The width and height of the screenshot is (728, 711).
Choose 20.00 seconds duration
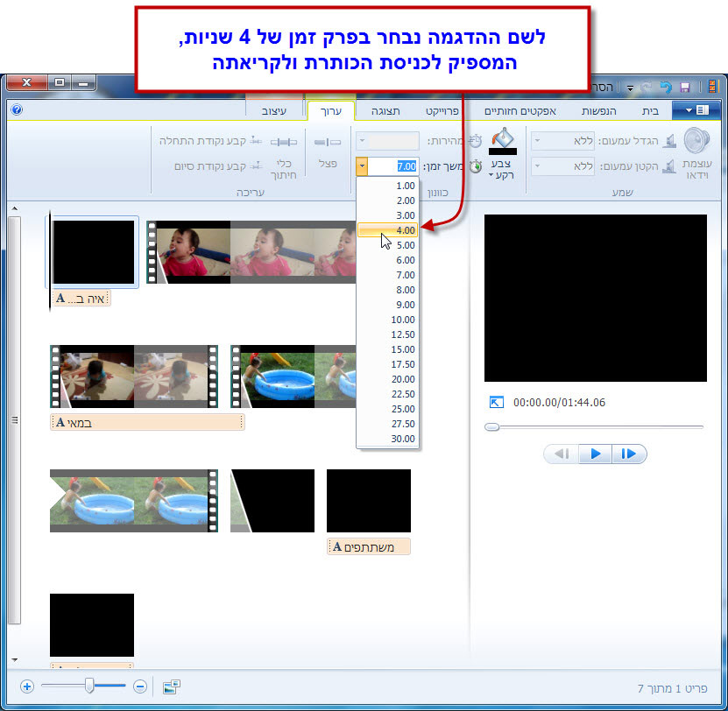[388, 379]
